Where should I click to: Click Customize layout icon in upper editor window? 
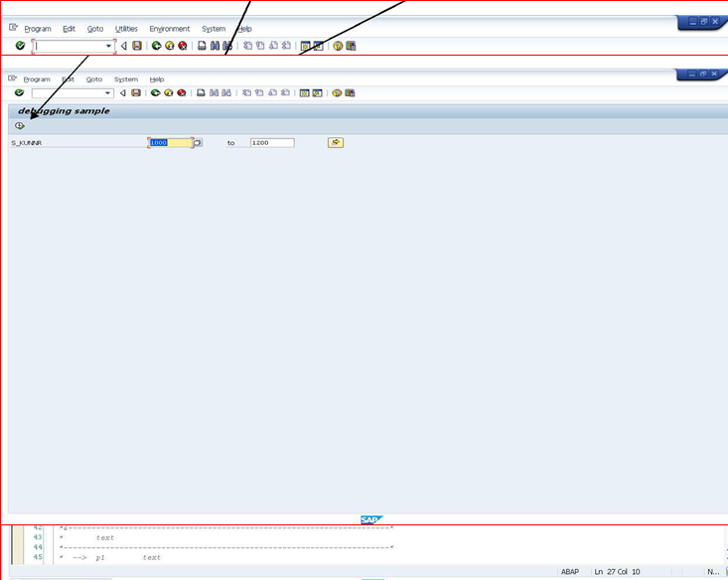click(351, 46)
